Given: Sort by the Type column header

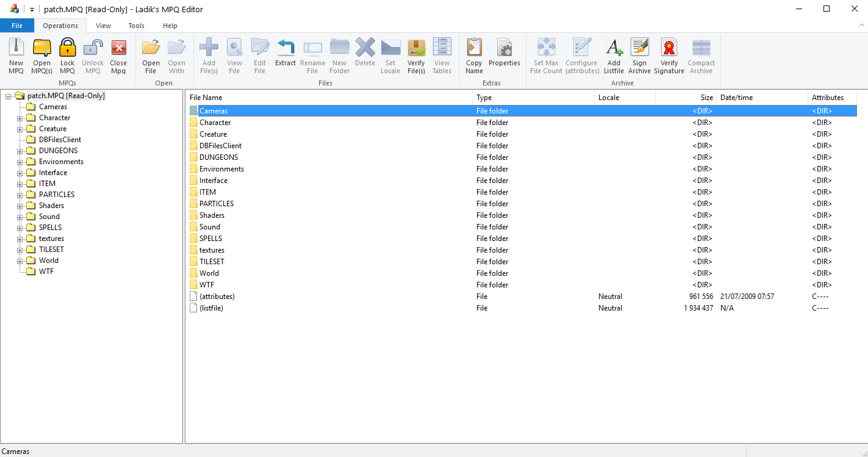Looking at the screenshot, I should (x=534, y=98).
